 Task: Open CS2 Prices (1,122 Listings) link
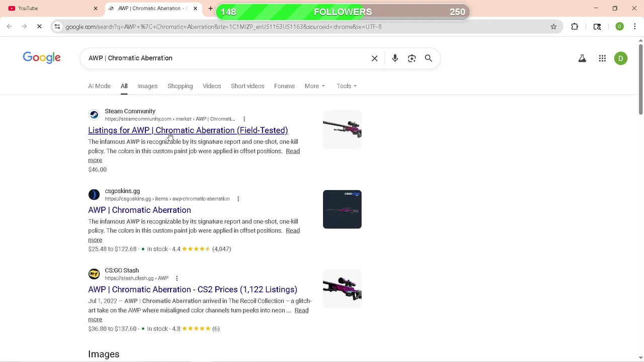[x=193, y=290]
